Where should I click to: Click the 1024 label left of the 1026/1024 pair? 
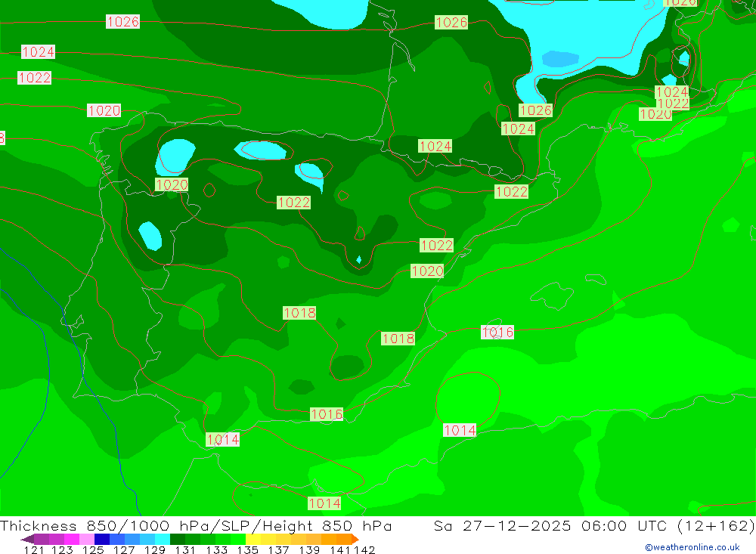click(435, 146)
